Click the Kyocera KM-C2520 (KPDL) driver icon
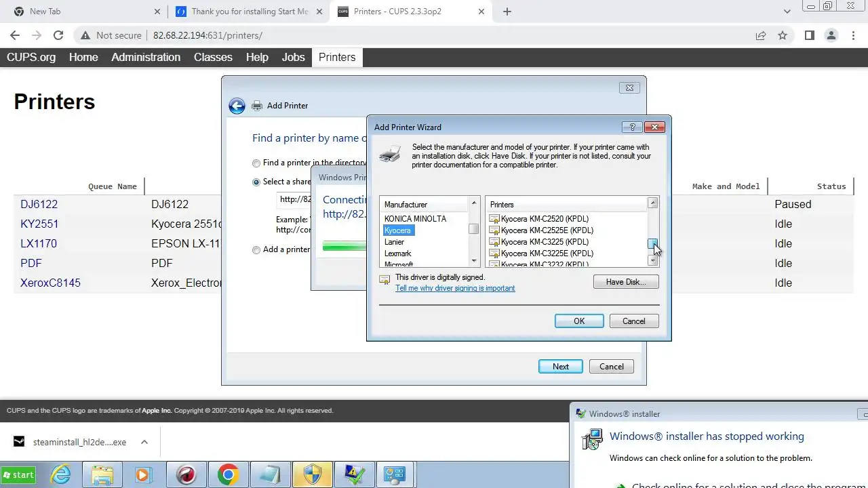The image size is (868, 488). (x=494, y=219)
